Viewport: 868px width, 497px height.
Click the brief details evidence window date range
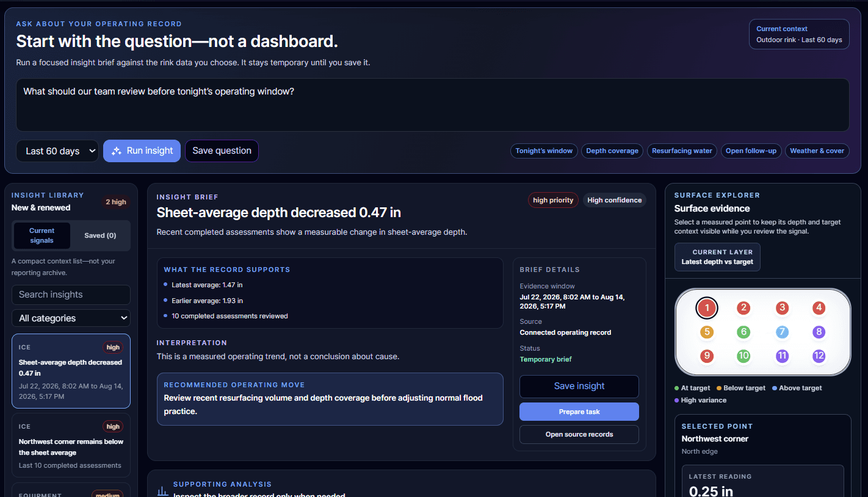(x=572, y=301)
